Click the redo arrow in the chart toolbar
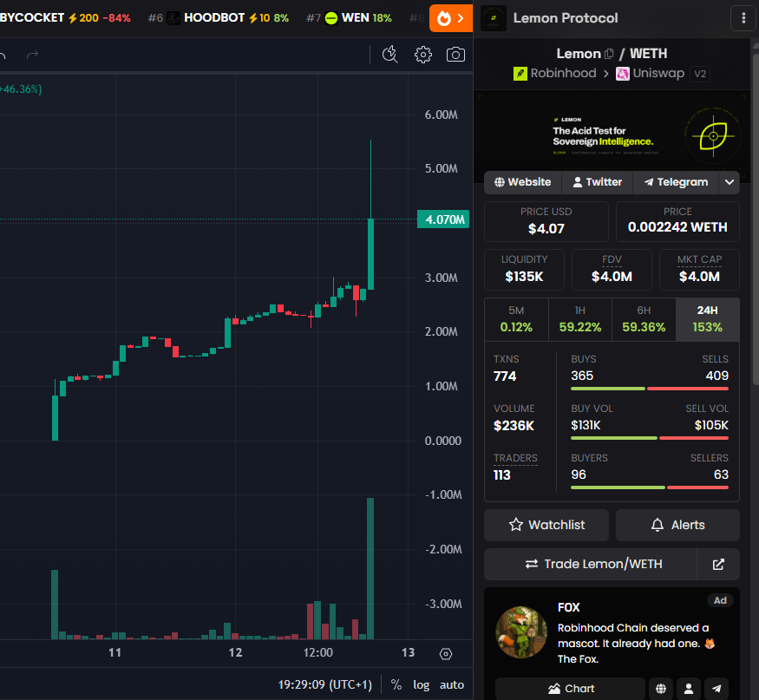The image size is (759, 700). point(32,55)
